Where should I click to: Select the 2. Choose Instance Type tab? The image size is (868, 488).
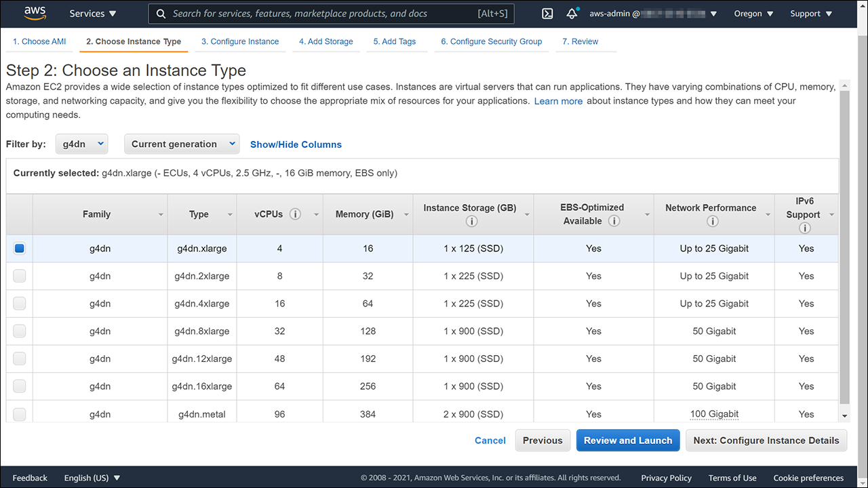(x=134, y=41)
